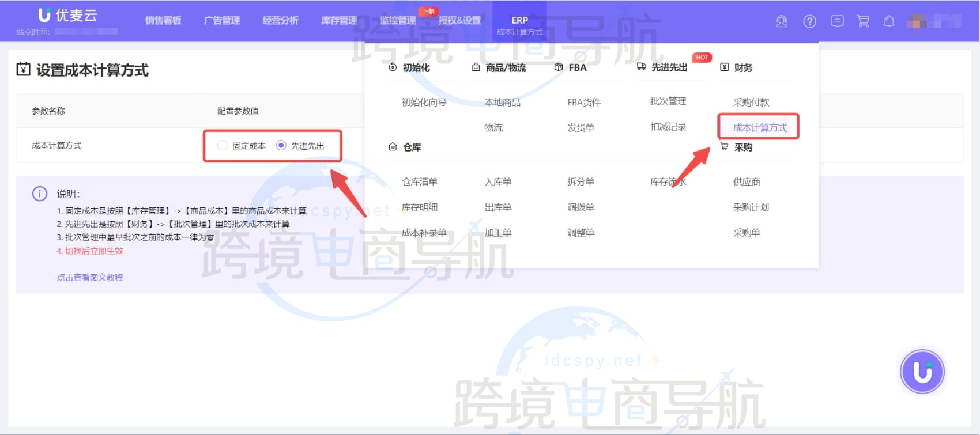Open 入库单
Screen dimensions: 980x435
(498, 182)
